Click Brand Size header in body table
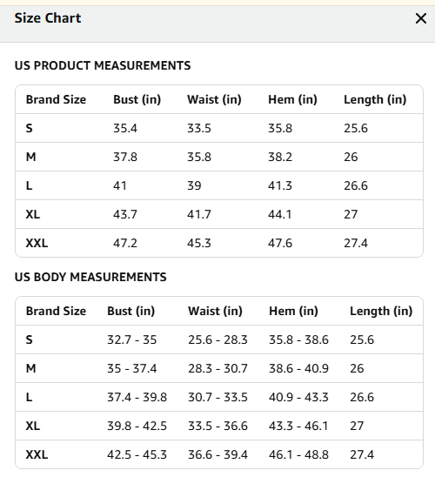 point(56,311)
